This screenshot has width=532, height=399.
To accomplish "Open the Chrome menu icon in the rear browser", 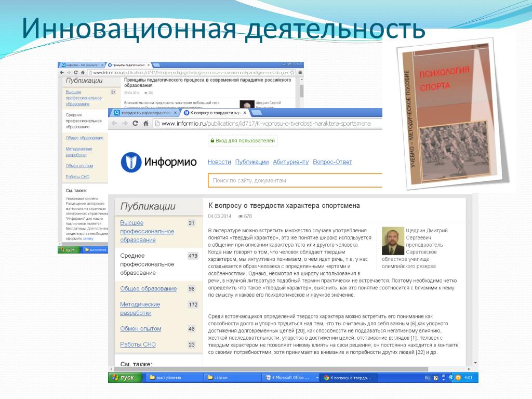I will (300, 72).
